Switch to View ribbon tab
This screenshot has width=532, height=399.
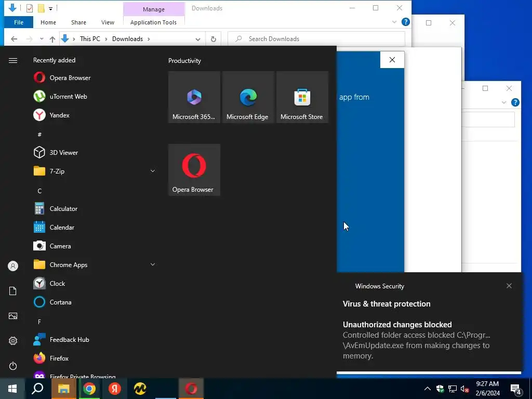(x=108, y=22)
